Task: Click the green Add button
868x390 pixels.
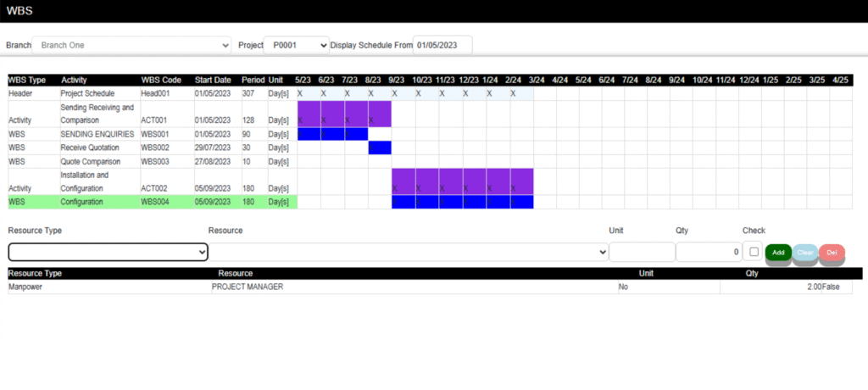Action: click(778, 253)
